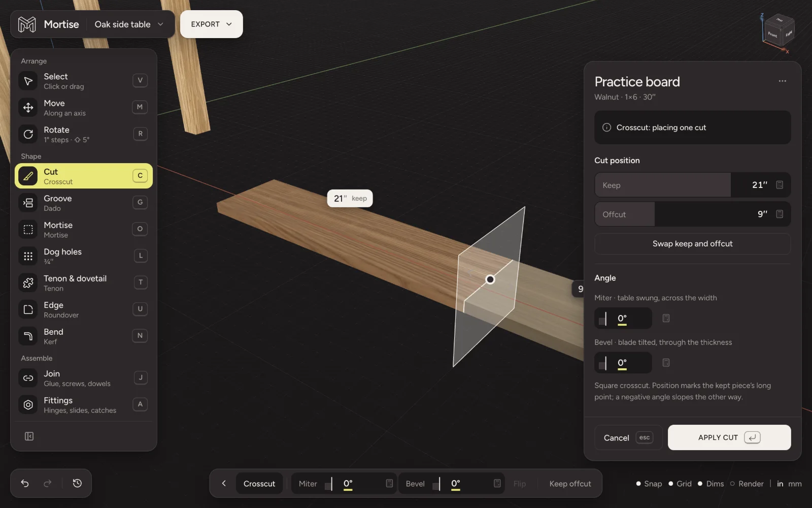
Task: Click the Mortise app logo
Action: (27, 24)
